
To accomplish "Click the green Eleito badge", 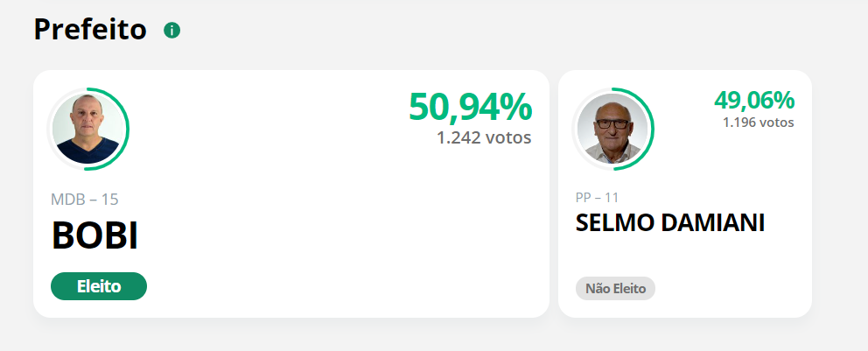I will [x=99, y=286].
